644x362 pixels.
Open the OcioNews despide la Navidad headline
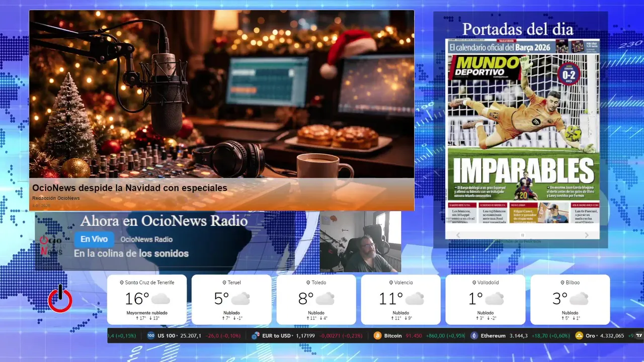click(130, 188)
